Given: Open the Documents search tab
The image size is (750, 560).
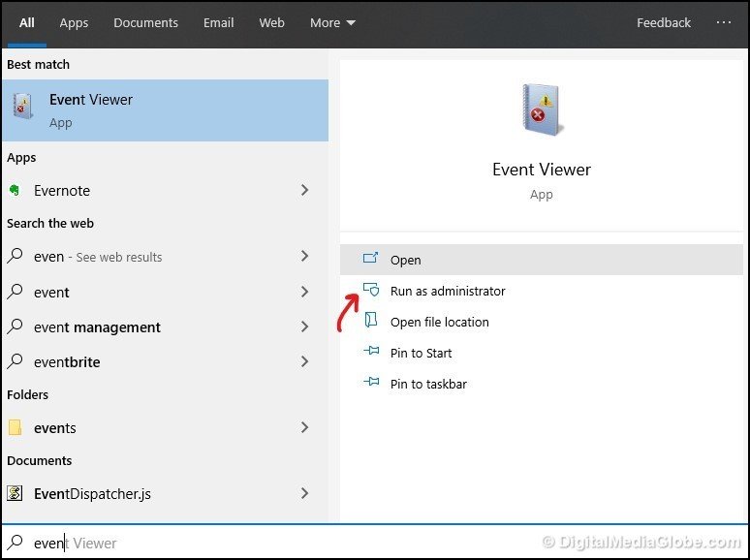Looking at the screenshot, I should tap(145, 23).
